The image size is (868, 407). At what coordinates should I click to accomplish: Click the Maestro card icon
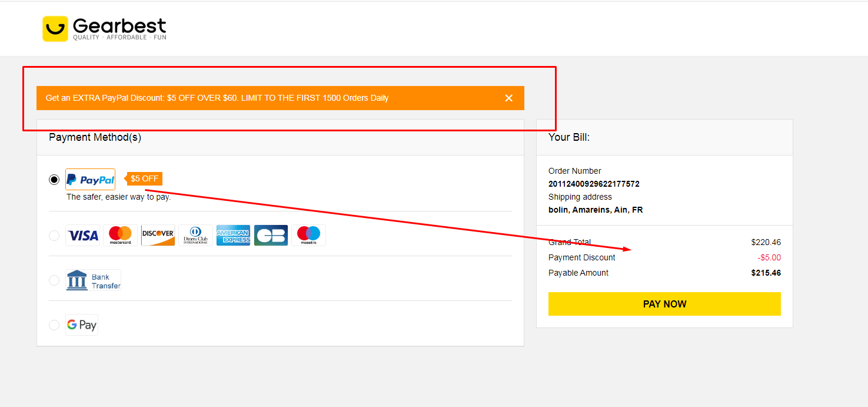[308, 235]
